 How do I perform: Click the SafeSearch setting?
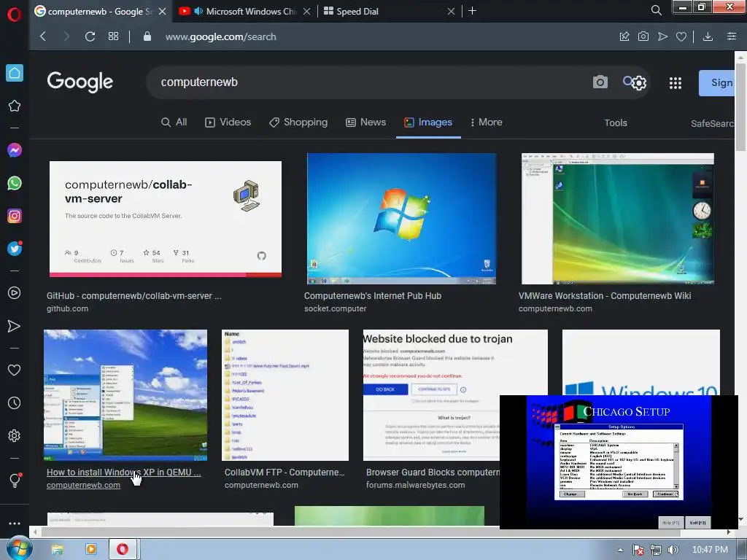pyautogui.click(x=712, y=124)
